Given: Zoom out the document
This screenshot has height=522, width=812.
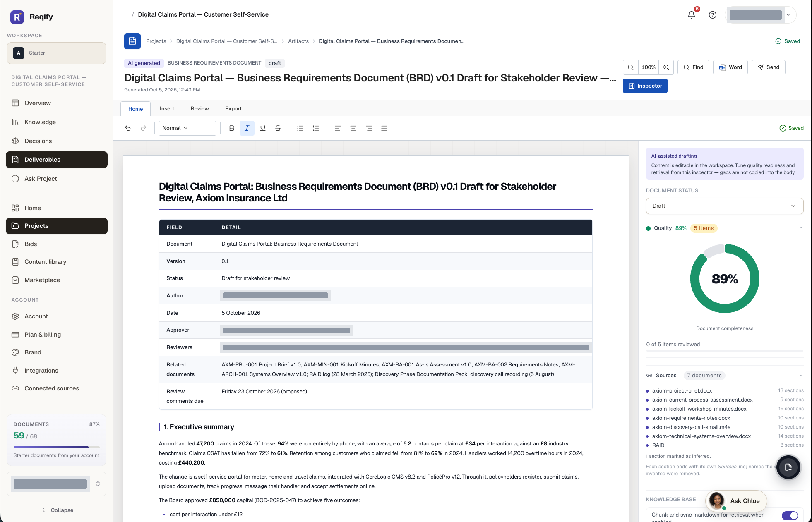Looking at the screenshot, I should pyautogui.click(x=630, y=67).
